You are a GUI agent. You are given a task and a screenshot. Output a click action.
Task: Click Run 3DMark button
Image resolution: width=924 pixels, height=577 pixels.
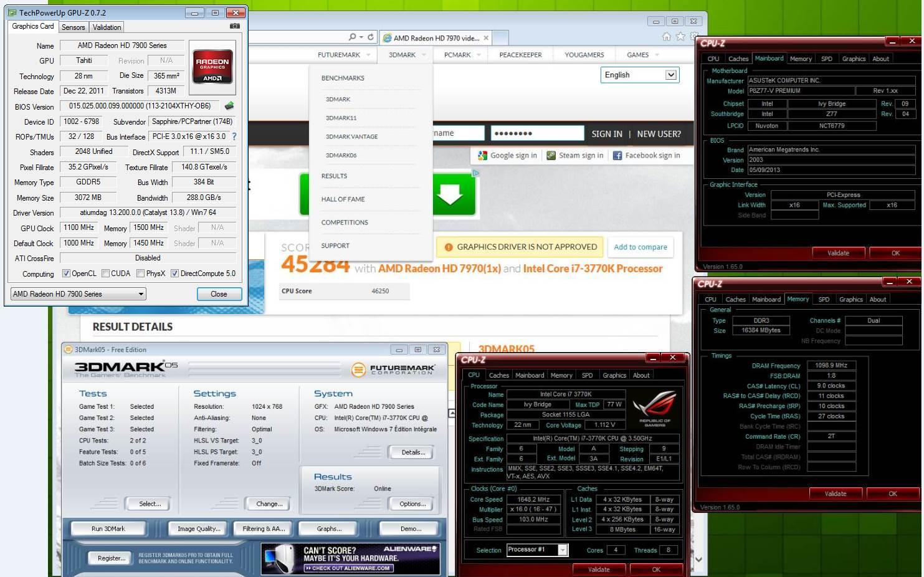[108, 529]
